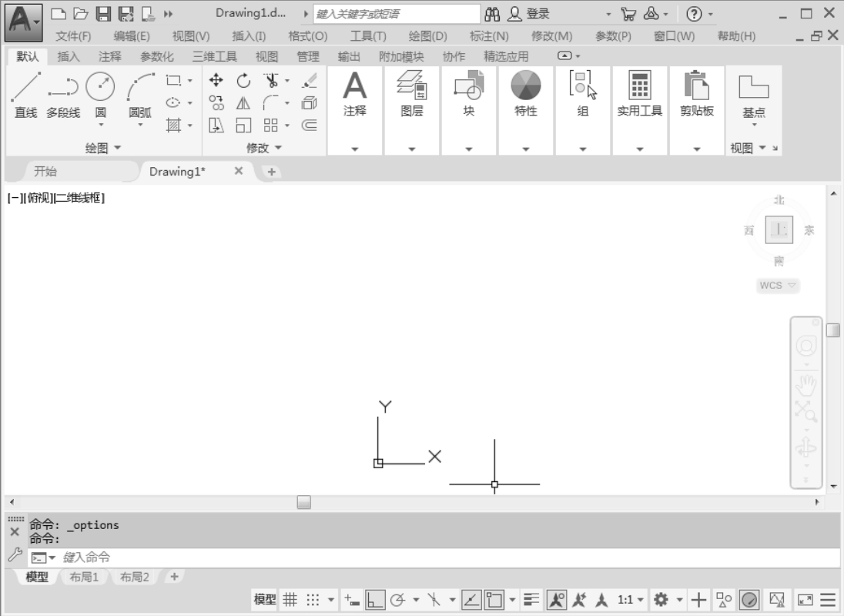Click the Pan hand icon in navigation bar
This screenshot has width=844, height=616.
tap(806, 385)
